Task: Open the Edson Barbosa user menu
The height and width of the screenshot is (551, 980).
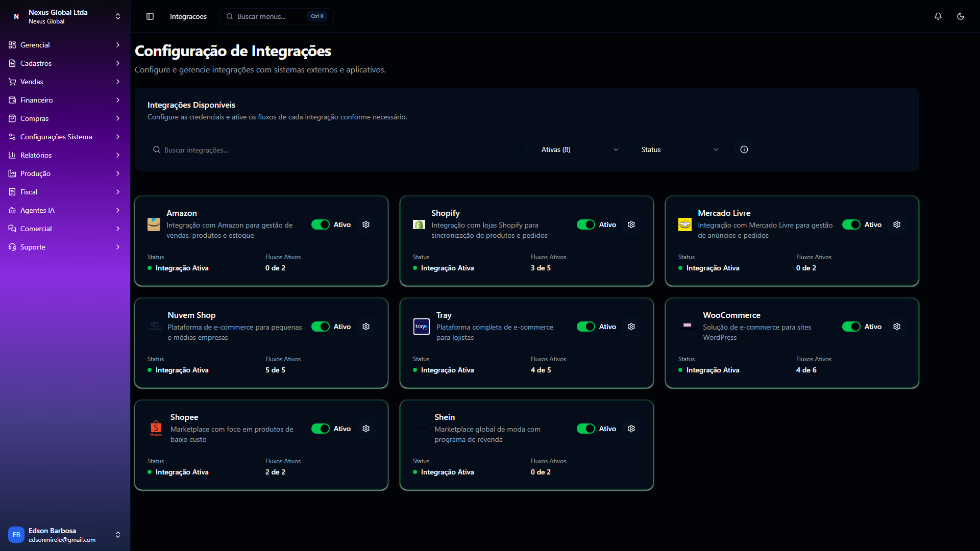Action: 65,535
